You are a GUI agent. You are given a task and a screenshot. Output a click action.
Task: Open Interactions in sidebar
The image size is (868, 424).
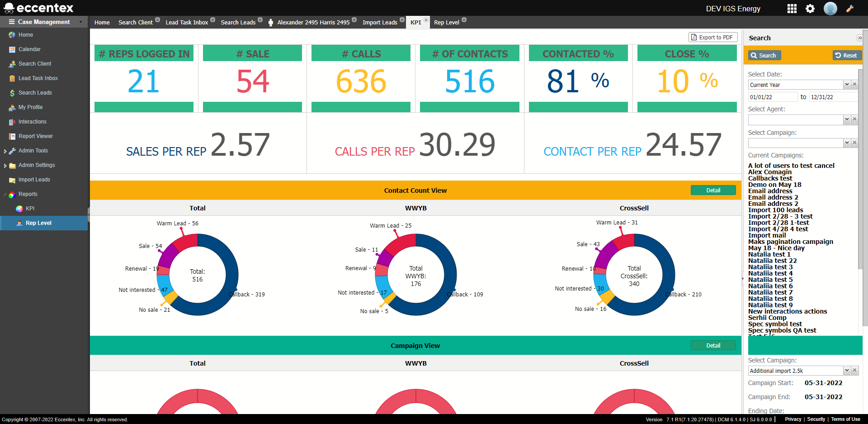(x=32, y=122)
